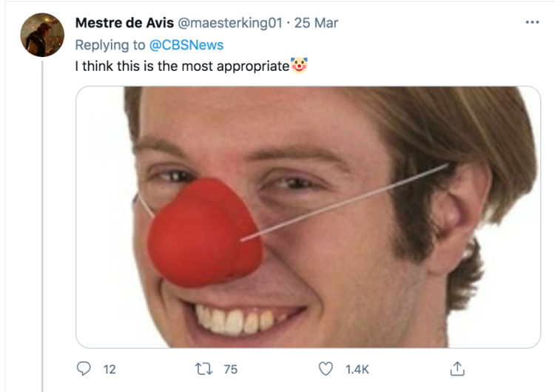
Task: Open the Mestre de Avis display name
Action: [124, 23]
